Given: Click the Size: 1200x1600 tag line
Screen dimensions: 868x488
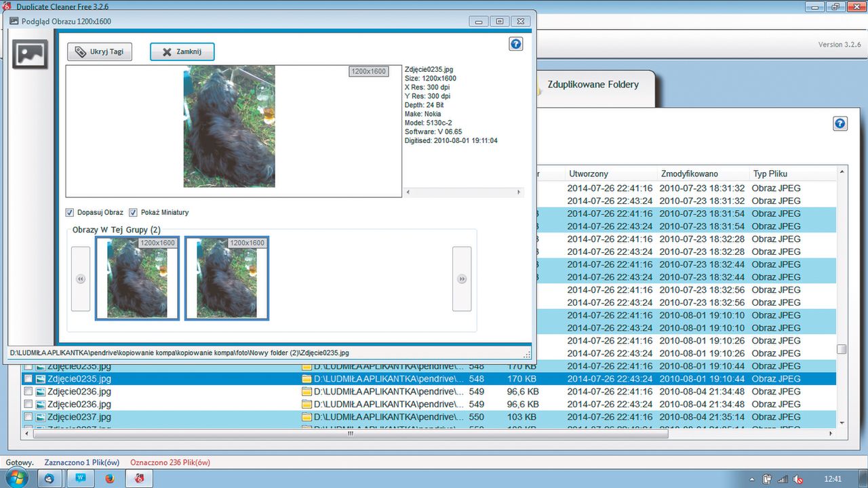Looking at the screenshot, I should (430, 79).
